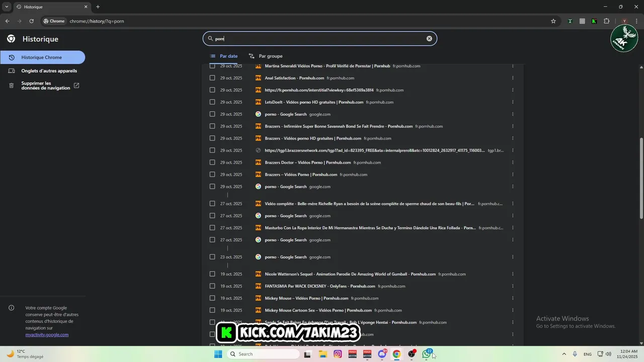Click the info icon beside Votre compte Google
Screen dimensions: 644x362
click(x=12, y=308)
